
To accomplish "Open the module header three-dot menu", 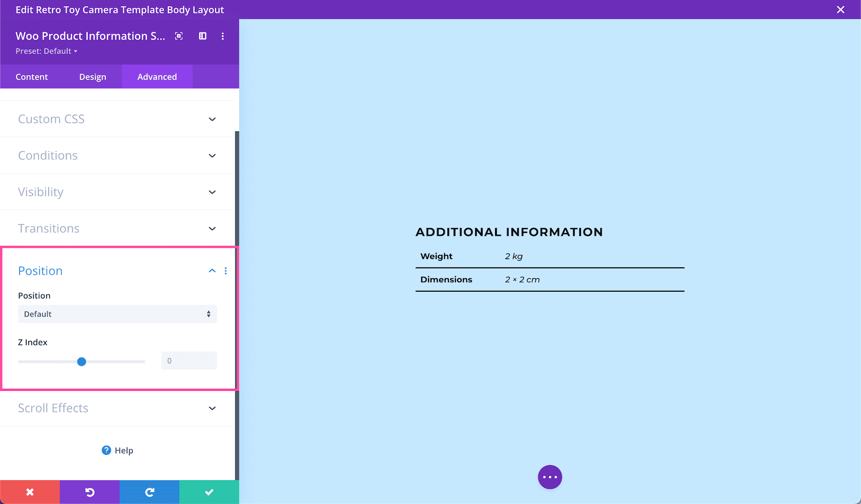I will (x=222, y=36).
